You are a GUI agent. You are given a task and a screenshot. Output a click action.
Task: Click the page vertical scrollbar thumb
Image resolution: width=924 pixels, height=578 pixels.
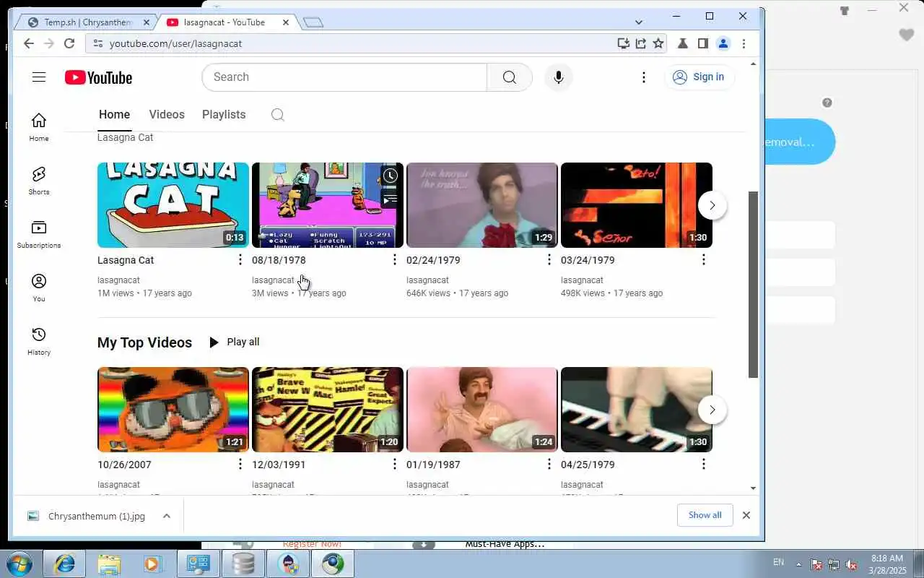tap(754, 285)
